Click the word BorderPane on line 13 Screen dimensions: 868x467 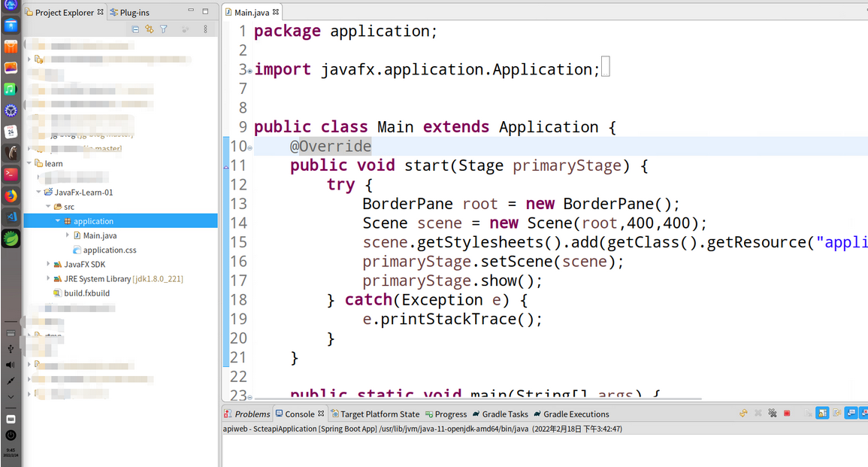[408, 204]
